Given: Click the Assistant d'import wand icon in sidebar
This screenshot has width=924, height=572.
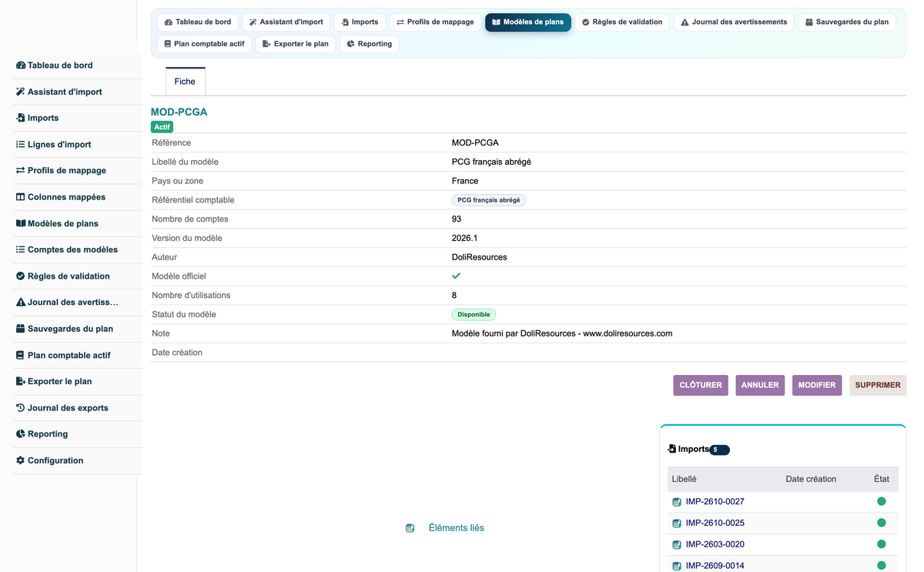Looking at the screenshot, I should [21, 92].
